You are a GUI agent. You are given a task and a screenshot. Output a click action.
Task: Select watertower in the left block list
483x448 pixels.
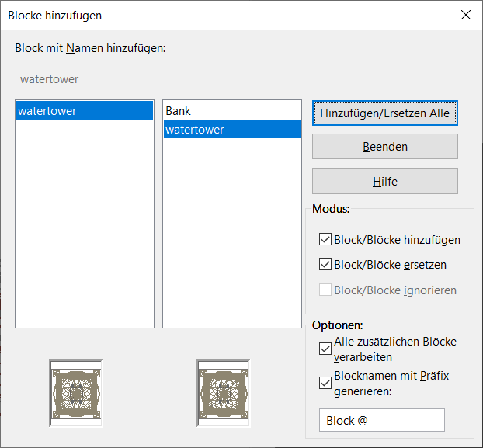(x=85, y=110)
